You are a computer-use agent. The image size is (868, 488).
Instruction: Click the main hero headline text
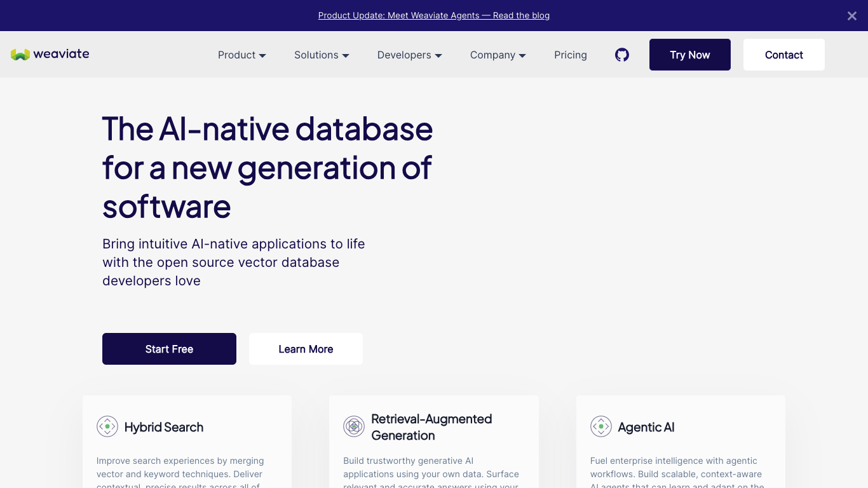[x=268, y=167]
